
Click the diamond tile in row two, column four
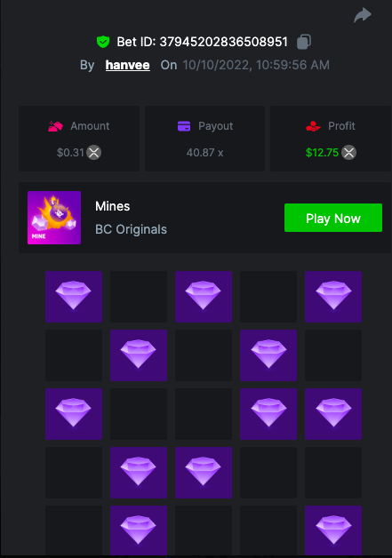point(268,355)
